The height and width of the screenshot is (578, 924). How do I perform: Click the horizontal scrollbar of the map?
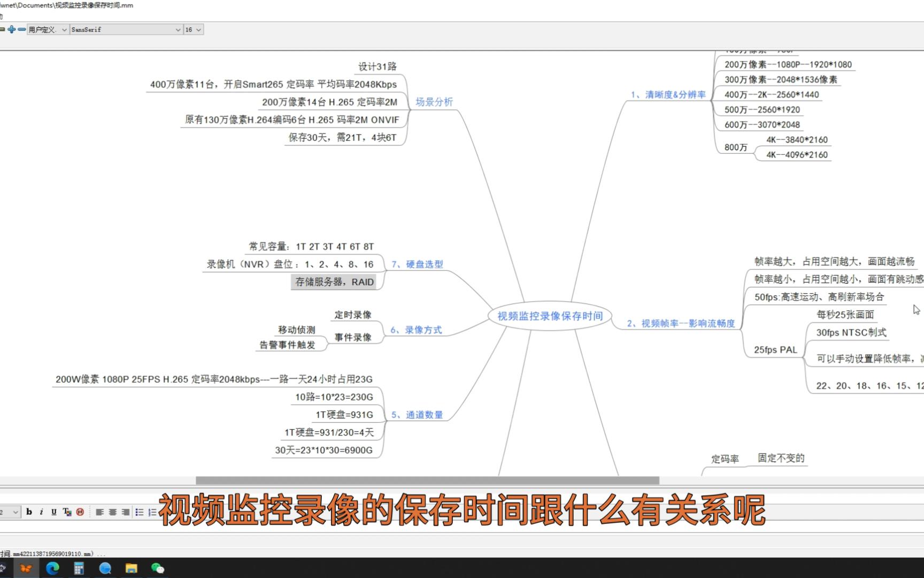pos(427,480)
